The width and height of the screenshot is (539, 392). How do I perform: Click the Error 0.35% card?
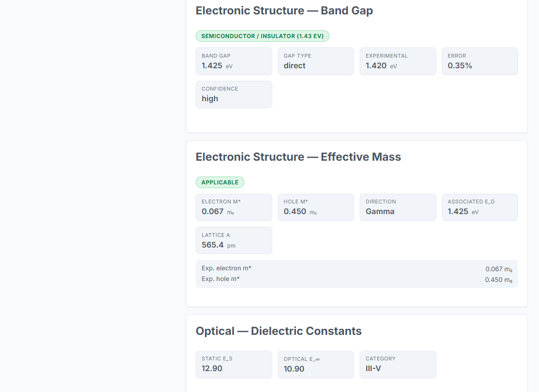point(480,61)
